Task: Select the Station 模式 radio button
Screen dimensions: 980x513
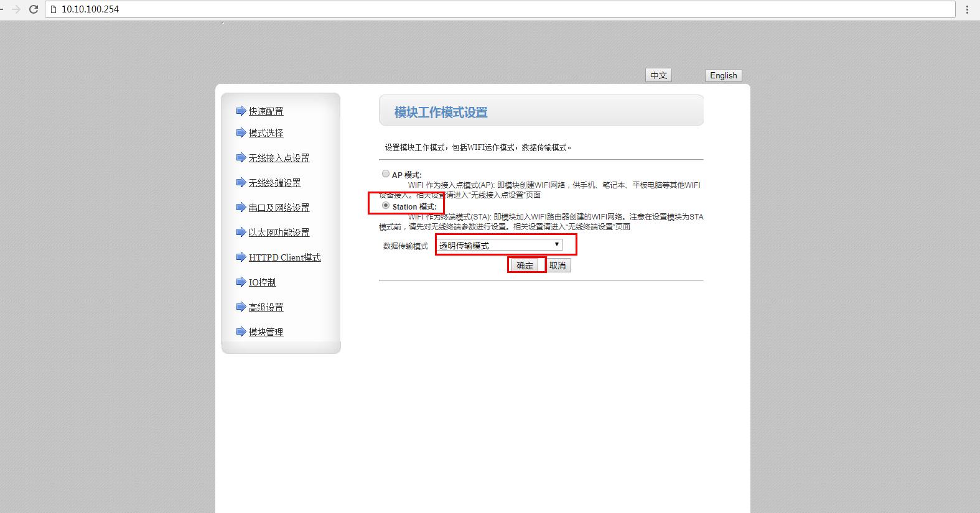Action: click(x=386, y=205)
